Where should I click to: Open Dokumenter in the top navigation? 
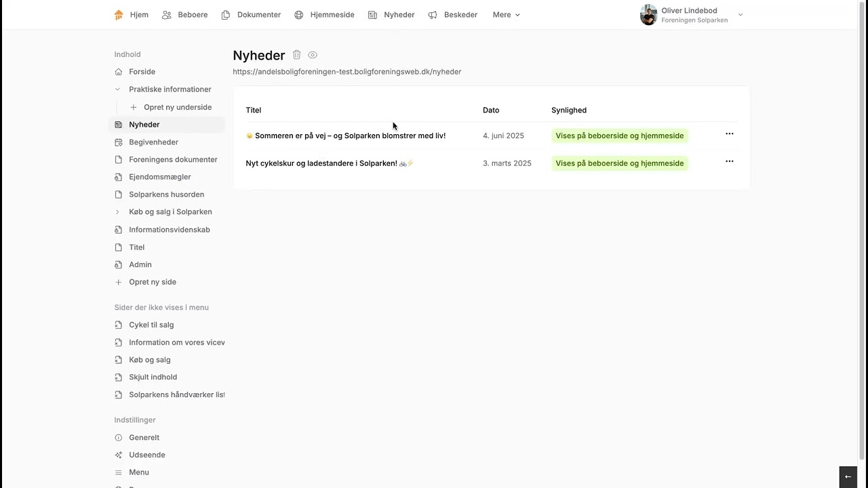(x=251, y=15)
